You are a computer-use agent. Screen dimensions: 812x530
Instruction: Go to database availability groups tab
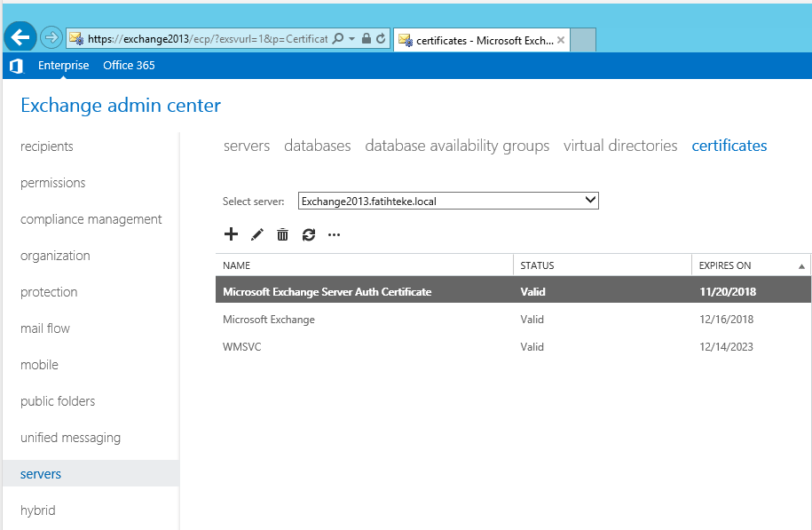(x=457, y=146)
